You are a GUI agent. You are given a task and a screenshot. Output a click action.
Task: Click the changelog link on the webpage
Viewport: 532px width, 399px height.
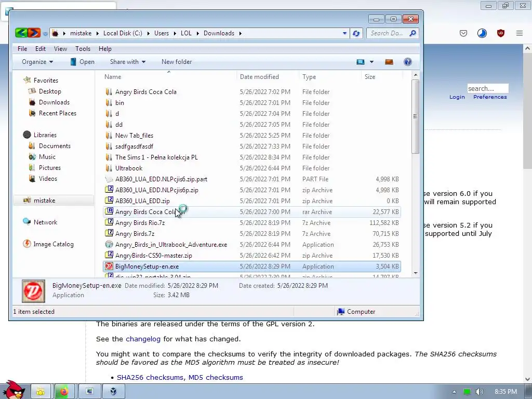click(143, 339)
